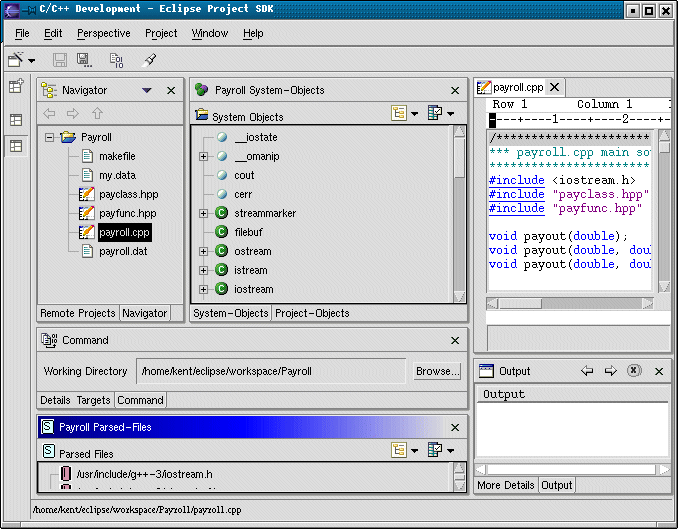Click the Browse... button
The width and height of the screenshot is (678, 529).
(x=437, y=371)
